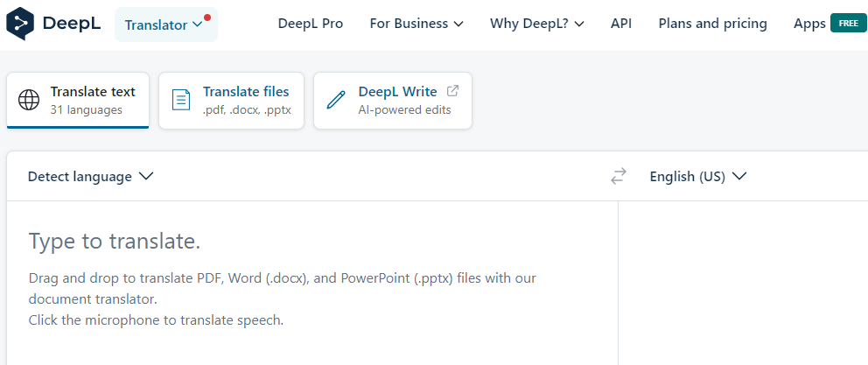Click the document icon on Translate files
Image resolution: width=868 pixels, height=365 pixels.
click(x=181, y=100)
